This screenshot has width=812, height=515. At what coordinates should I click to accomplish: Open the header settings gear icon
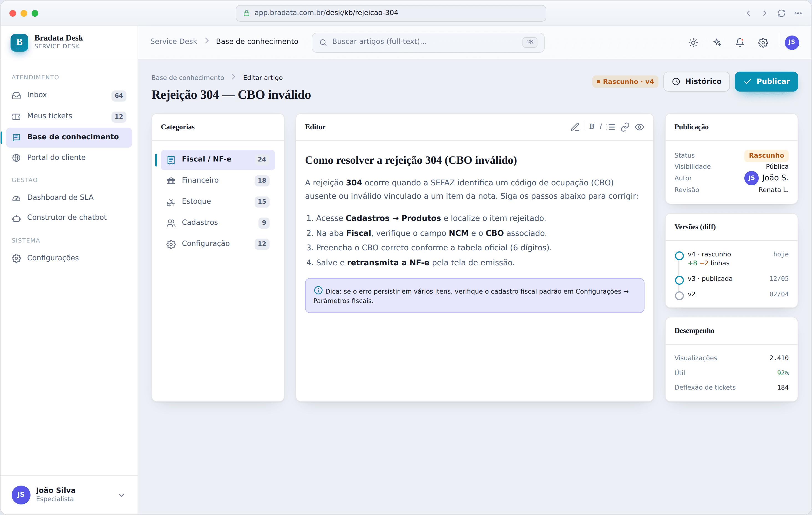pyautogui.click(x=763, y=42)
